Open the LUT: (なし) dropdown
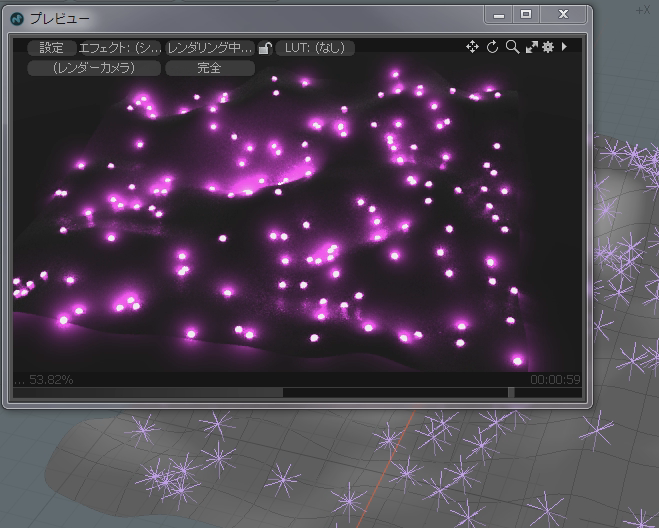This screenshot has width=659, height=528. (314, 48)
